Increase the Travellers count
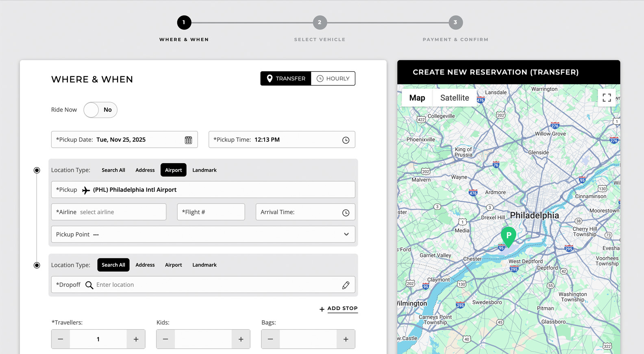 click(136, 339)
